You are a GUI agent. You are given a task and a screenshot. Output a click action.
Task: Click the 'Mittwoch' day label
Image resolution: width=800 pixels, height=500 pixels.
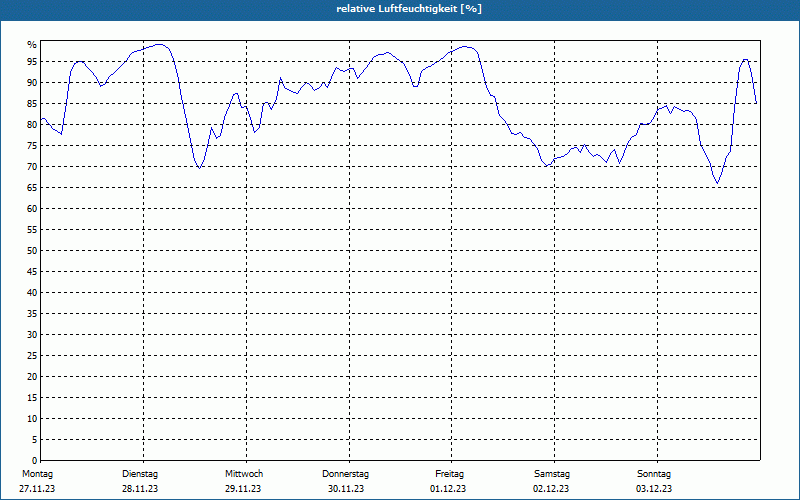pos(244,474)
